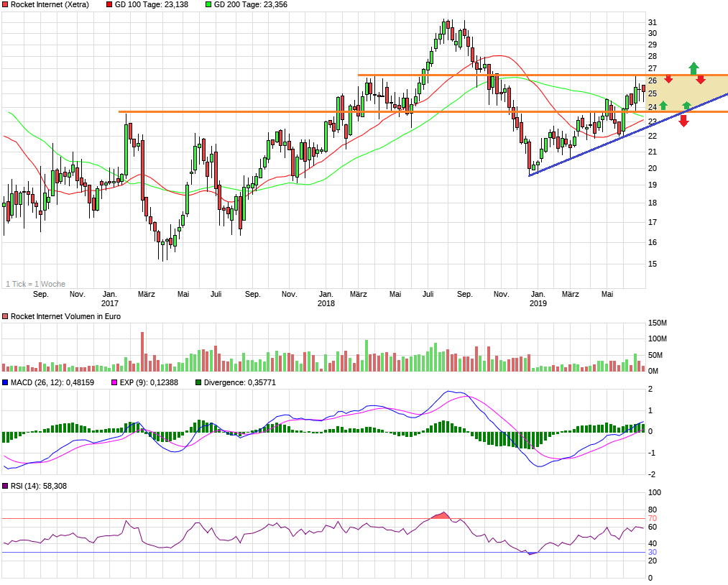Click the Rocket Internet Volumen in Euro icon
Image resolution: width=728 pixels, height=585 pixels.
click(6, 315)
